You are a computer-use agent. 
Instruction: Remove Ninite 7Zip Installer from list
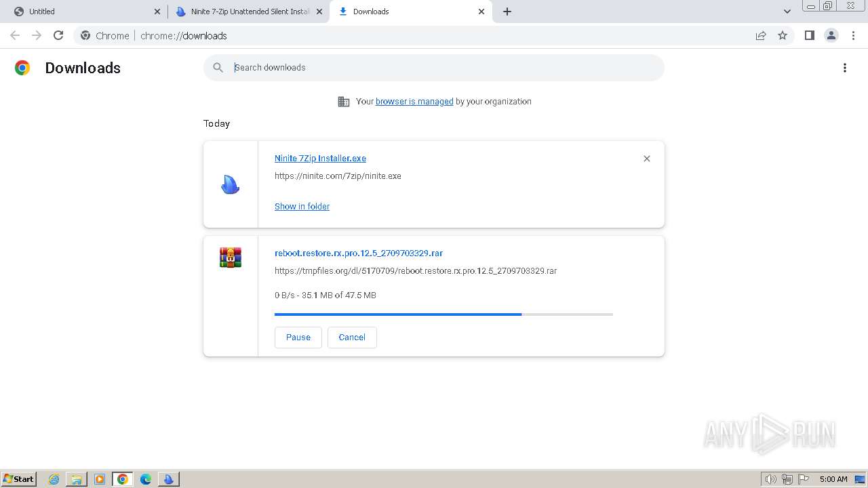coord(646,159)
